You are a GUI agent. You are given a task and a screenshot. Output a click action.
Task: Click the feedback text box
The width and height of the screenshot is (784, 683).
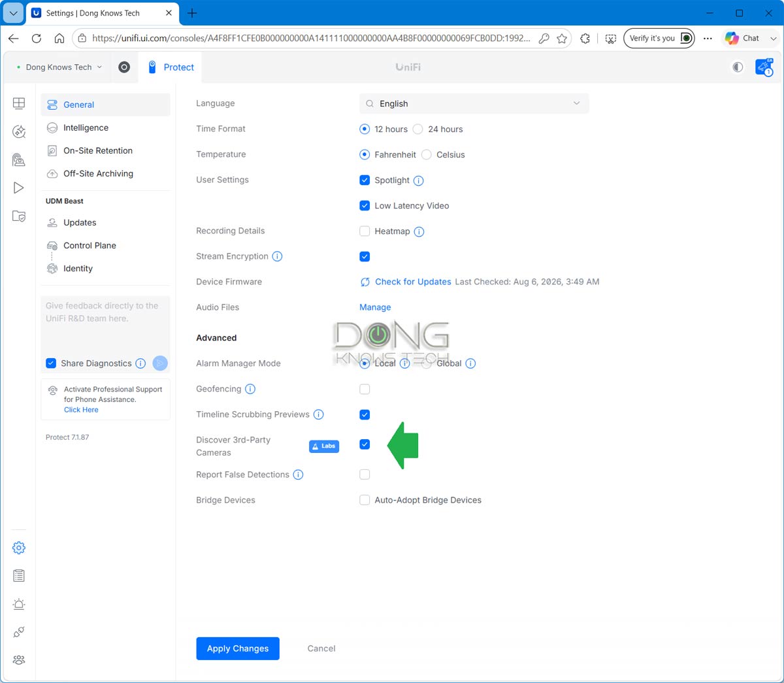[x=106, y=324]
